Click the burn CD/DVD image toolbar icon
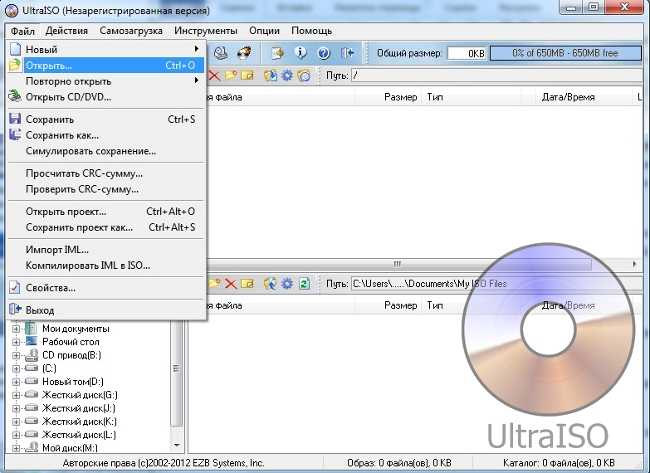The height and width of the screenshot is (473, 650). [x=244, y=53]
